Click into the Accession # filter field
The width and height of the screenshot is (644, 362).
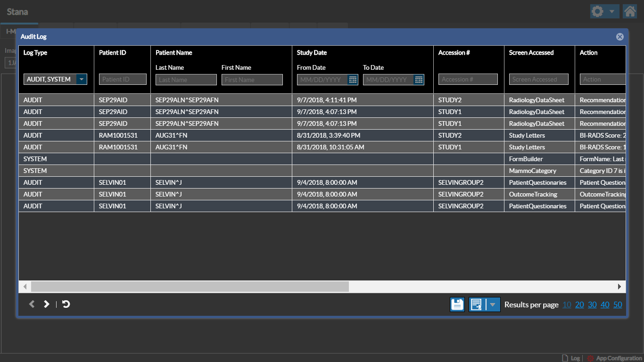[468, 79]
